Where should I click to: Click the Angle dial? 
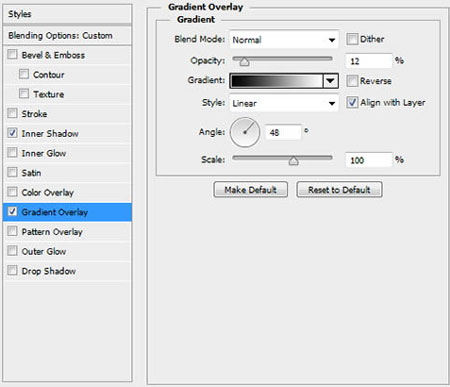(245, 132)
